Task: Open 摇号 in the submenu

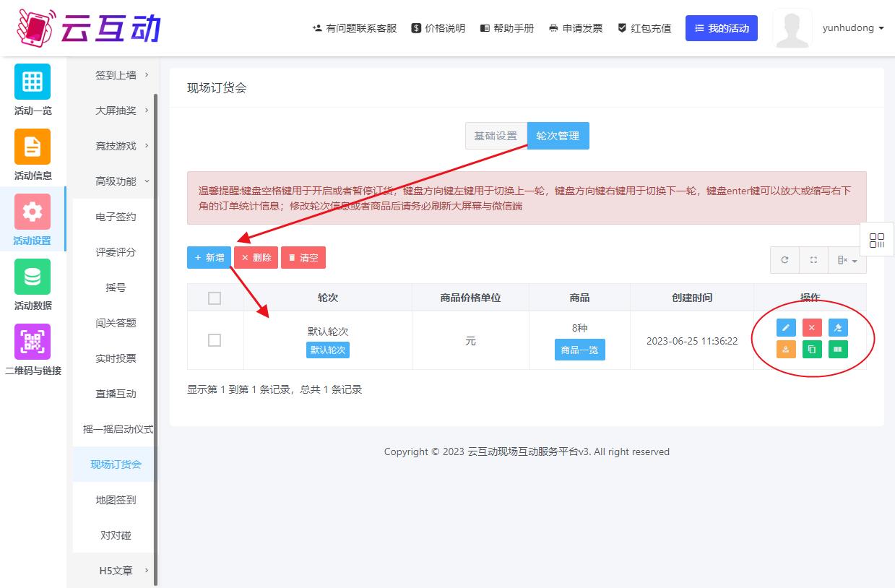Action: pos(116,287)
